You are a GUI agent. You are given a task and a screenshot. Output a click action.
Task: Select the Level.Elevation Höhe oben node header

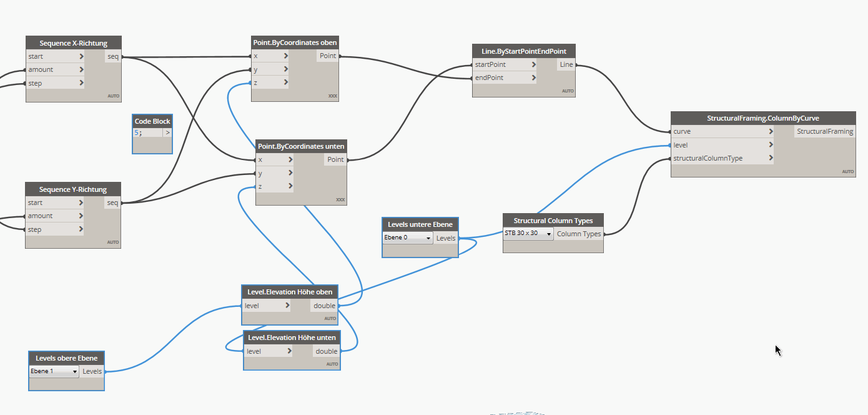point(290,292)
